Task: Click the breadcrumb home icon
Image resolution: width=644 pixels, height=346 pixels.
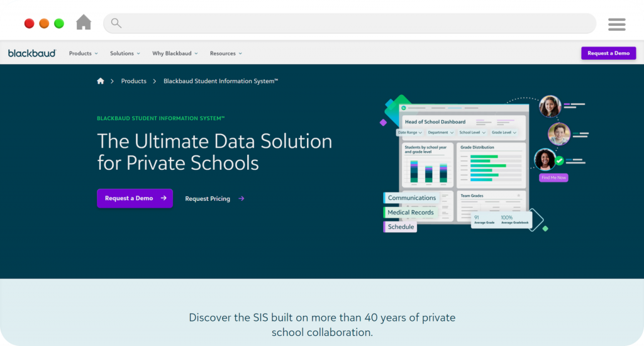Action: [x=101, y=81]
